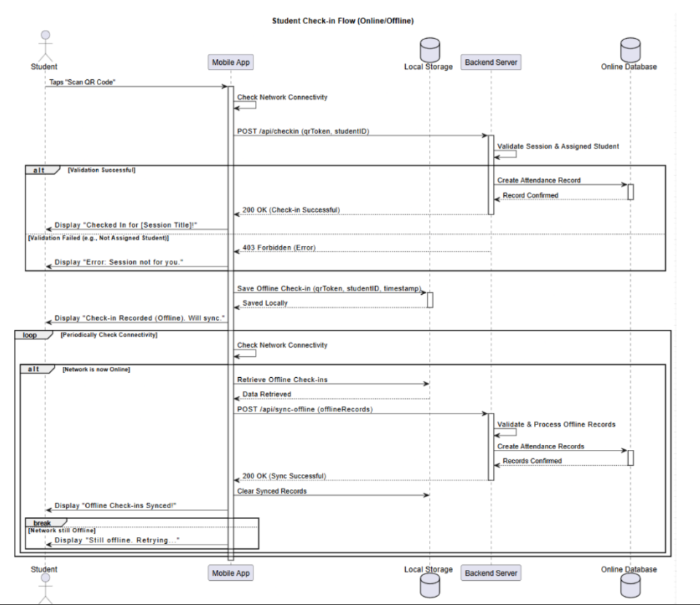Image resolution: width=700 pixels, height=605 pixels.
Task: Click the top Local Storage database cylinder
Action: pos(430,50)
